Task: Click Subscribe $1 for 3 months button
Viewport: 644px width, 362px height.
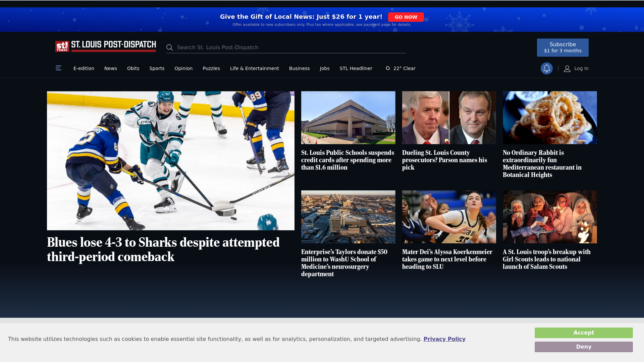Action: tap(563, 48)
